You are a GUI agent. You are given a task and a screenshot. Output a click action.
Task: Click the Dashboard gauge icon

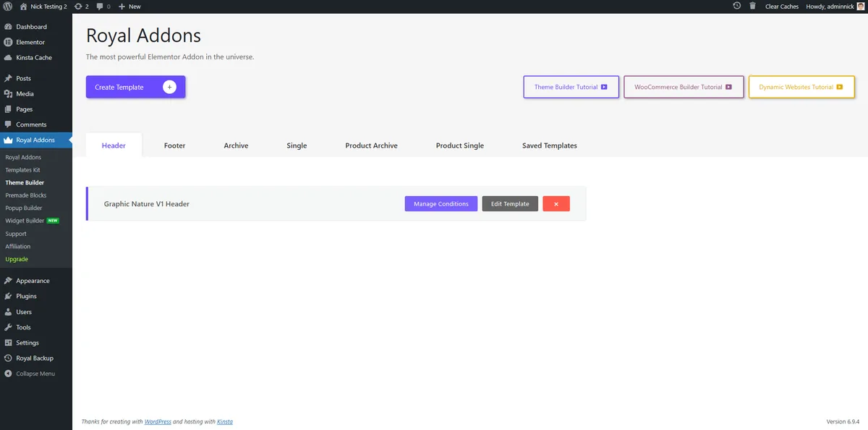pyautogui.click(x=8, y=27)
